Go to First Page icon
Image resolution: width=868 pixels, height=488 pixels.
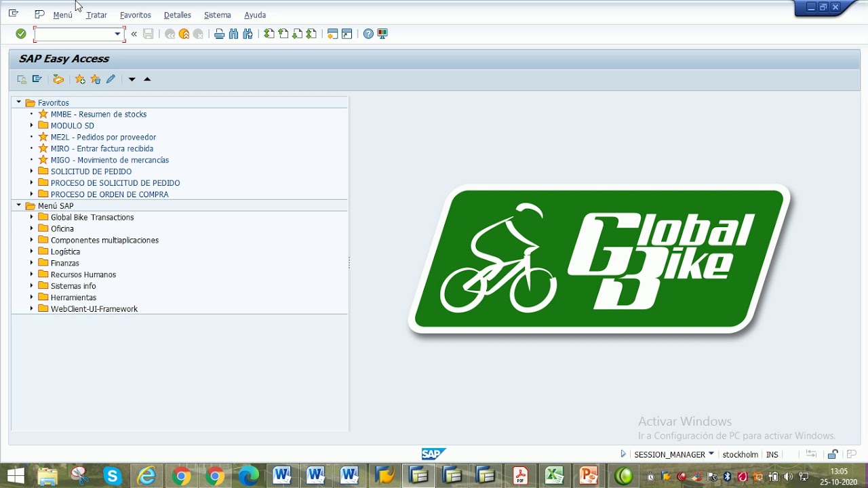click(269, 34)
